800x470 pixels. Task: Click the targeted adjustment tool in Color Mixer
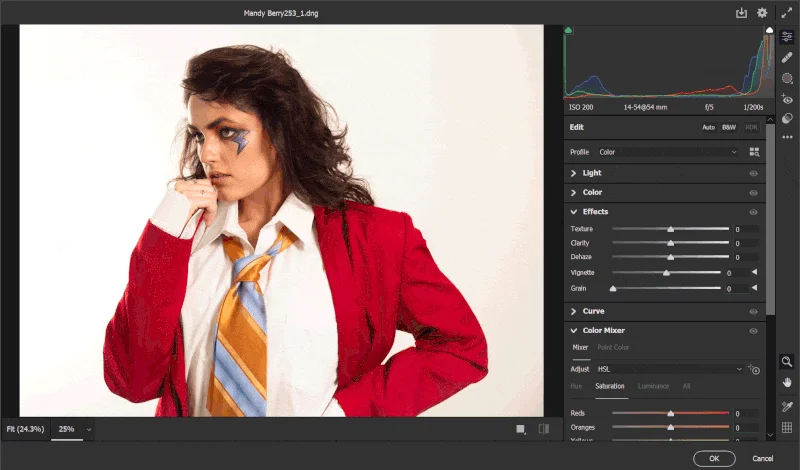[754, 369]
